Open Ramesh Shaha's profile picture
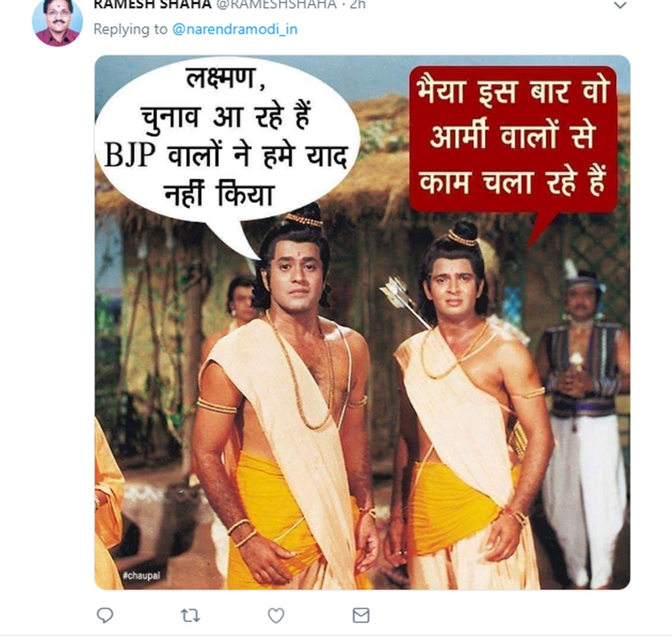The image size is (672, 640). pyautogui.click(x=57, y=21)
